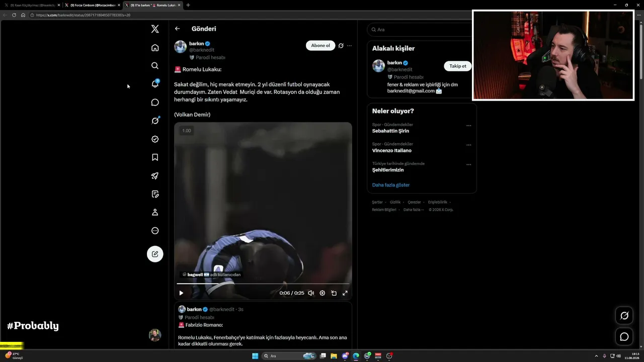Screen dimensions: 644x362
Task: Open the Gizlilik footer link
Action: tap(395, 202)
